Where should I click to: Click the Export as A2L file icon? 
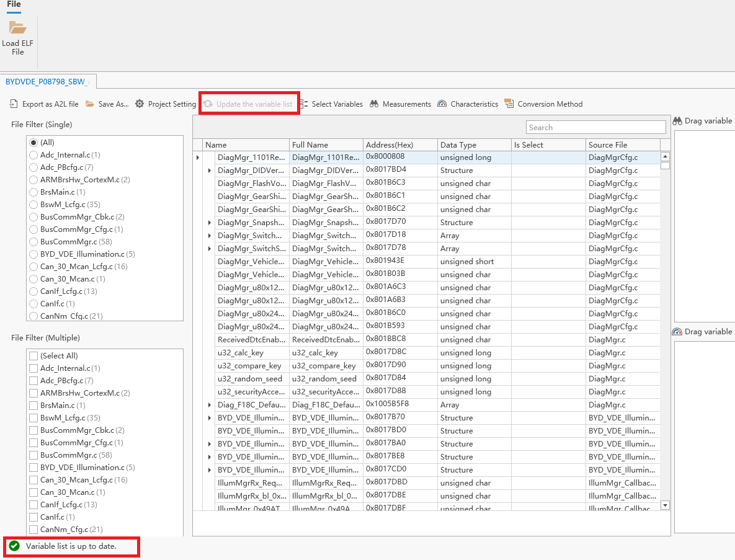point(14,104)
